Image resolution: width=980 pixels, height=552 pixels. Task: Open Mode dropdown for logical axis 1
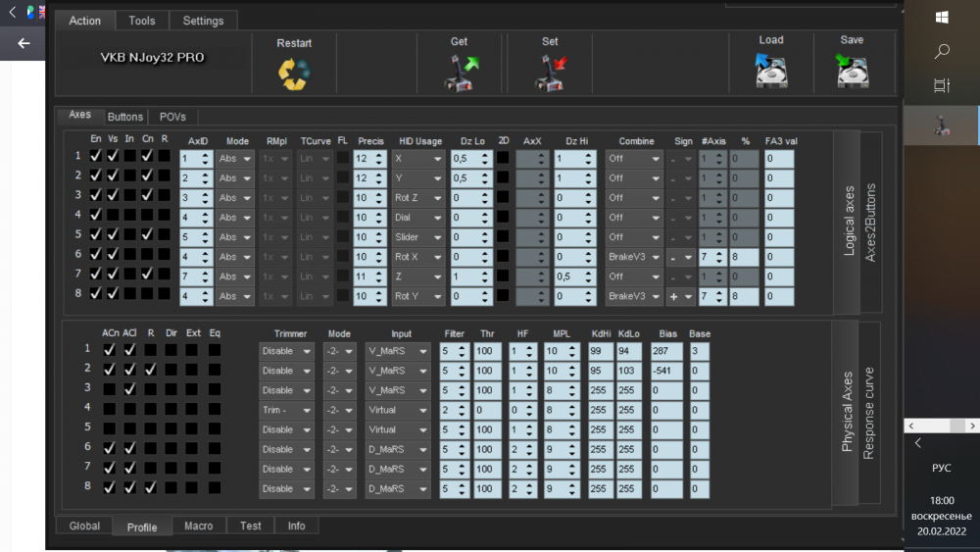point(235,159)
